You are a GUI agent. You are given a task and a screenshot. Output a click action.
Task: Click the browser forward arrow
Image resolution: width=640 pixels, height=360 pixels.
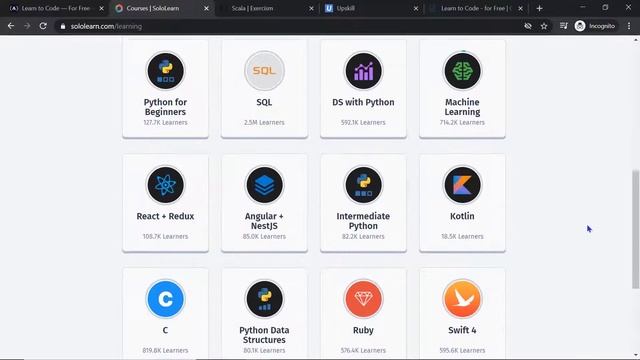(x=27, y=26)
